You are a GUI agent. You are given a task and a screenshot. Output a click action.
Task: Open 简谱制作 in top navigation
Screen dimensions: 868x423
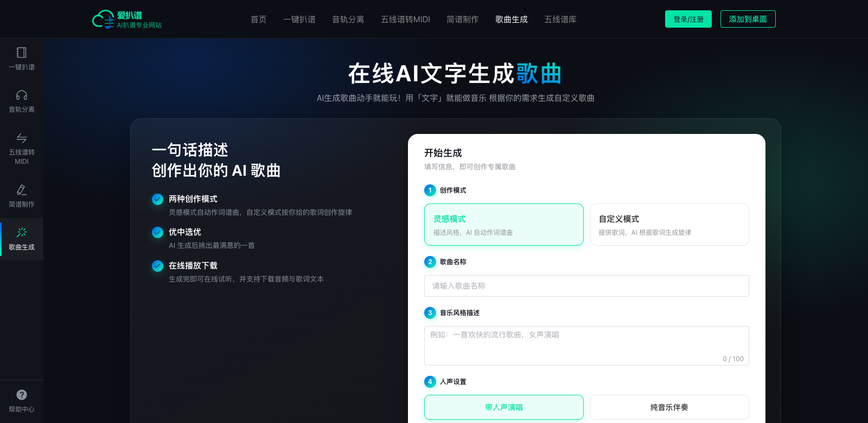(463, 20)
